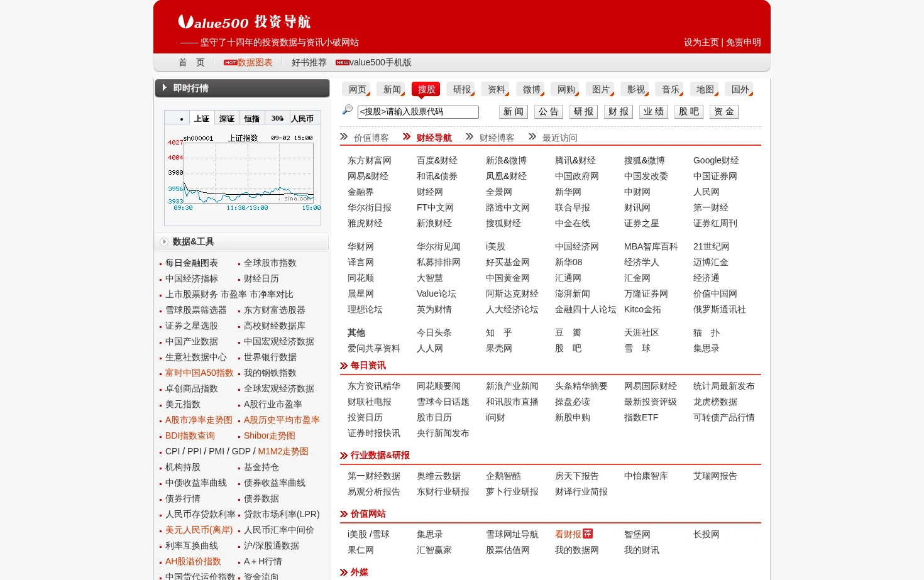Switch to 最近访问 section tab

(x=560, y=138)
